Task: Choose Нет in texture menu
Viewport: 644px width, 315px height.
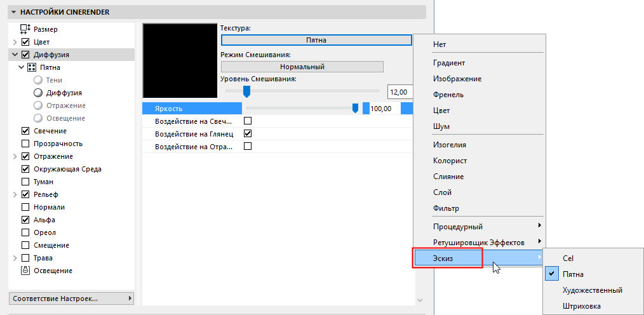Action: pos(479,44)
